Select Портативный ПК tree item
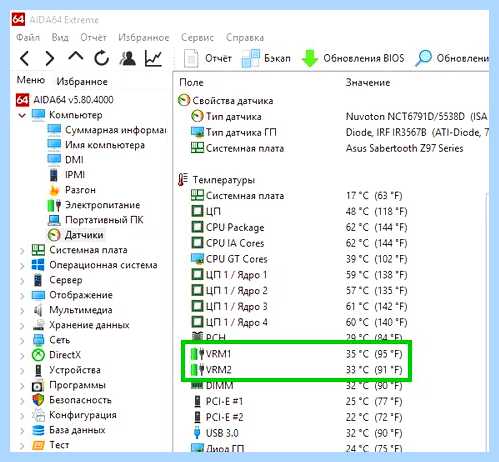499x462 pixels. [96, 220]
